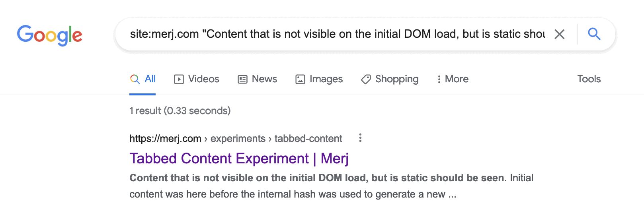Clear the search query with the X icon
Image resolution: width=644 pixels, height=221 pixels.
[559, 34]
